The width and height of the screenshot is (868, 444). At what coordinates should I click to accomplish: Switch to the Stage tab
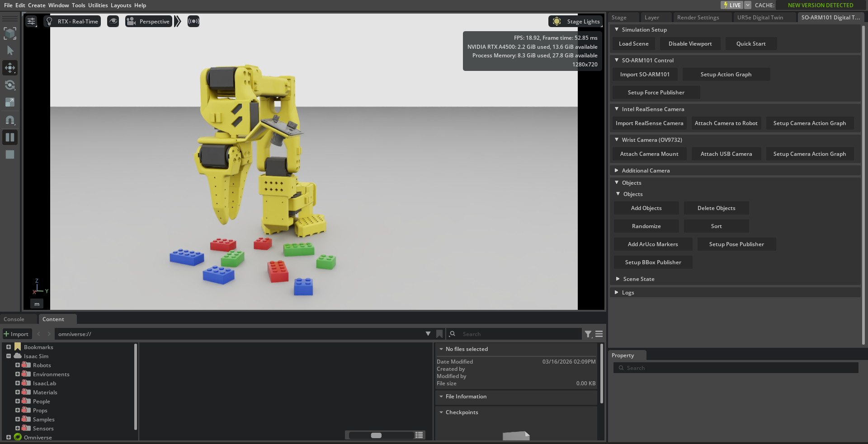(x=619, y=17)
